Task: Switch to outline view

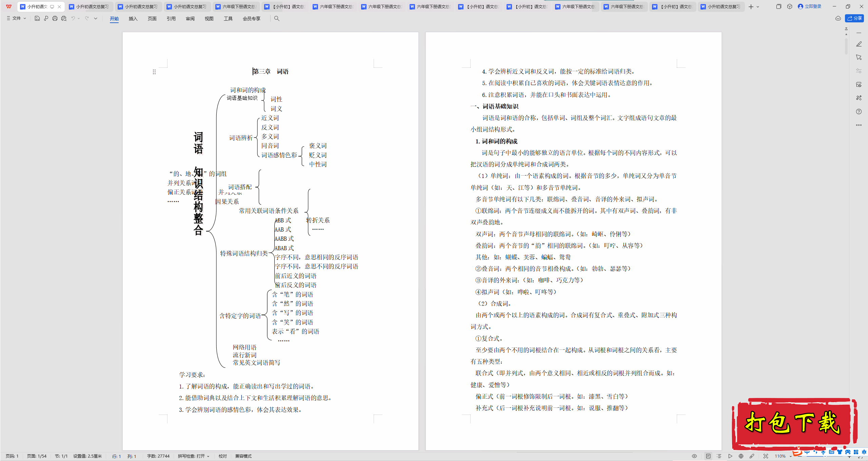Action: pyautogui.click(x=719, y=456)
